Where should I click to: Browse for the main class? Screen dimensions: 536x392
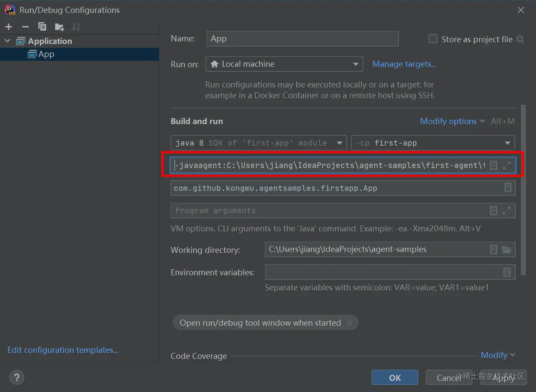tap(508, 188)
